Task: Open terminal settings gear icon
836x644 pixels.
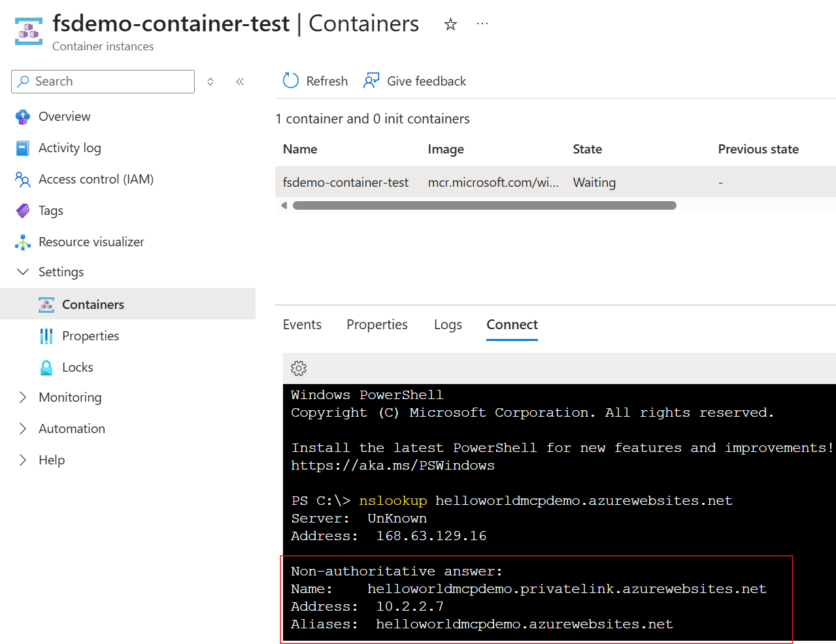Action: 299,368
